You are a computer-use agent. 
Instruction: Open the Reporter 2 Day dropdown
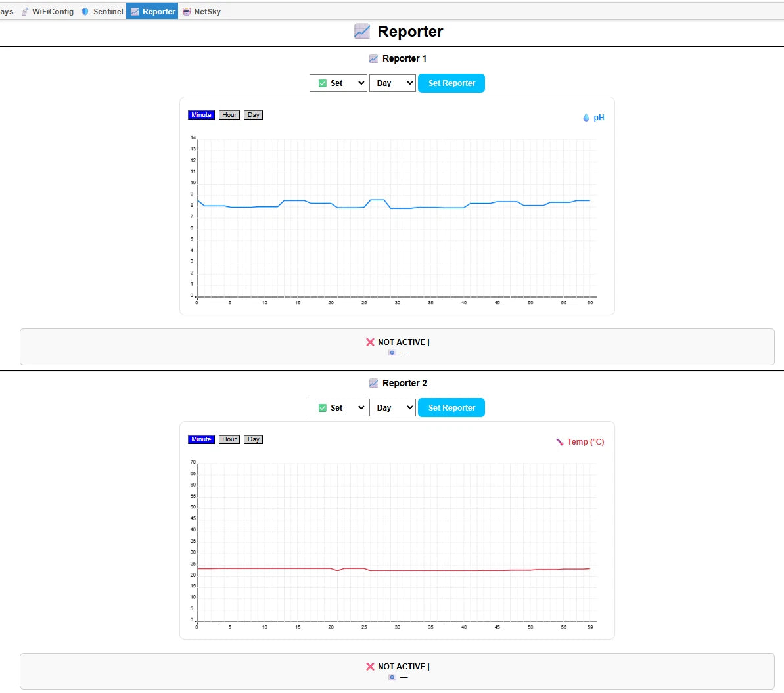click(392, 408)
